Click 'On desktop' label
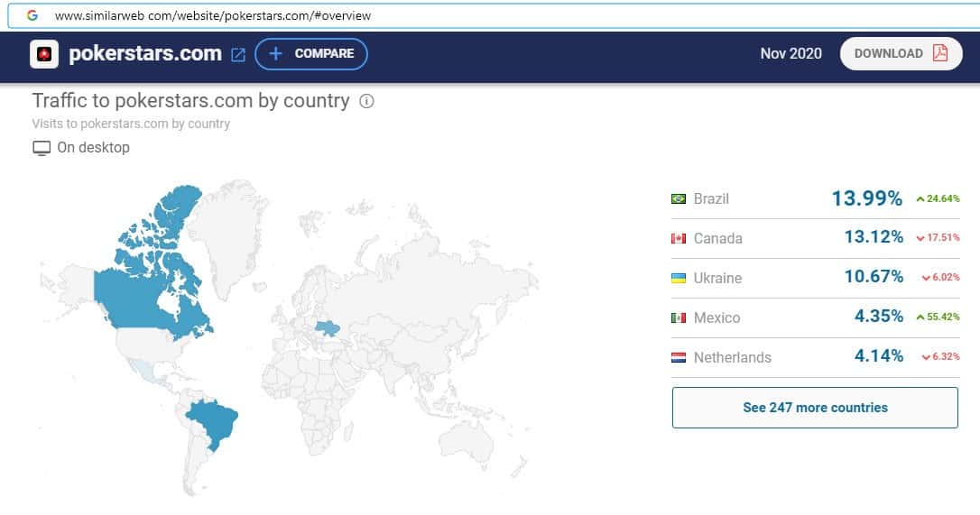This screenshot has height=515, width=980. (x=93, y=148)
